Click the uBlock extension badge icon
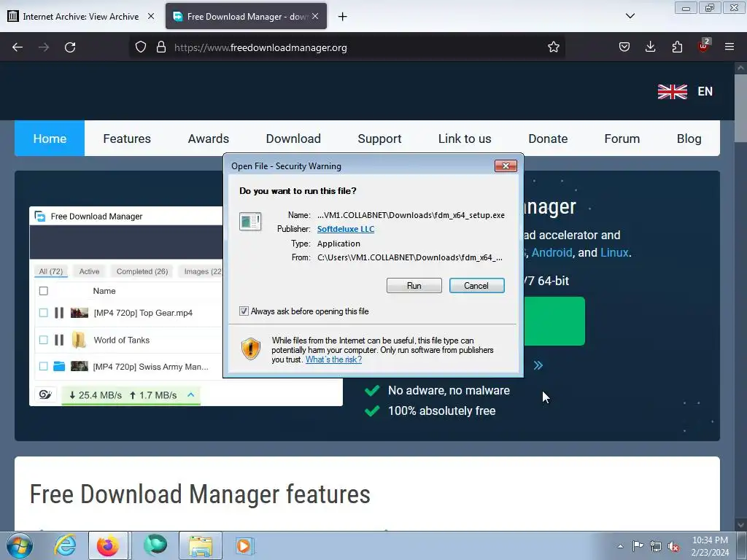This screenshot has height=560, width=747. [x=703, y=46]
